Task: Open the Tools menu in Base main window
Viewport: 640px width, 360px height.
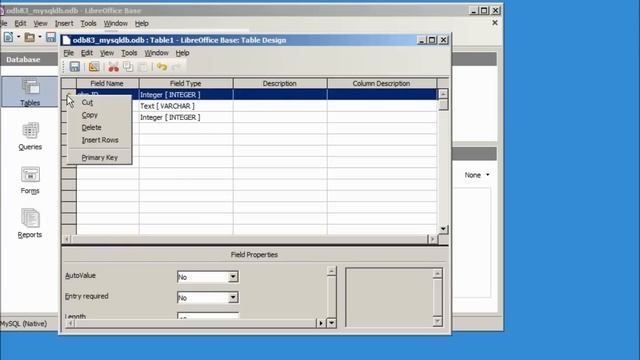Action: tap(88, 24)
